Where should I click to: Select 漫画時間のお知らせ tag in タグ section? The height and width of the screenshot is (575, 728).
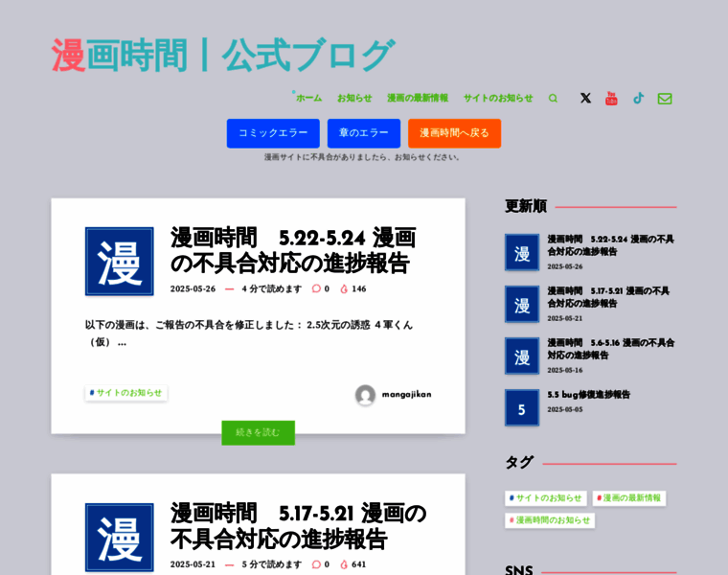550,520
